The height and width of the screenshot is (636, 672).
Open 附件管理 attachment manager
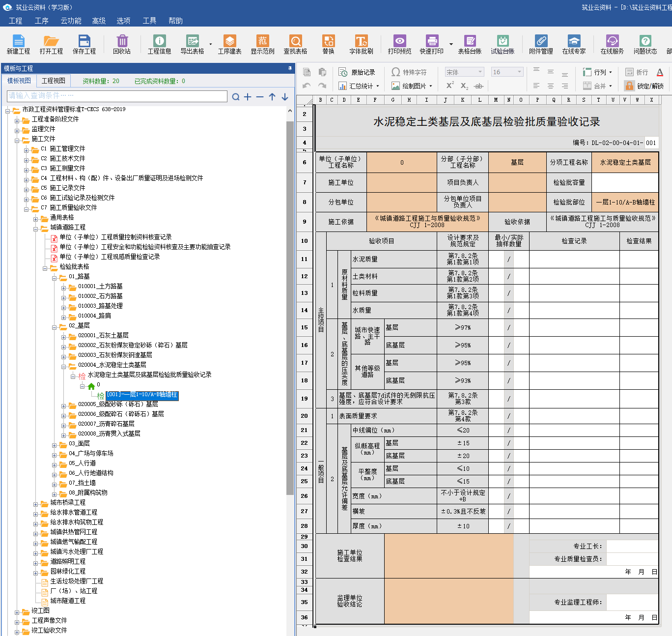(x=541, y=44)
